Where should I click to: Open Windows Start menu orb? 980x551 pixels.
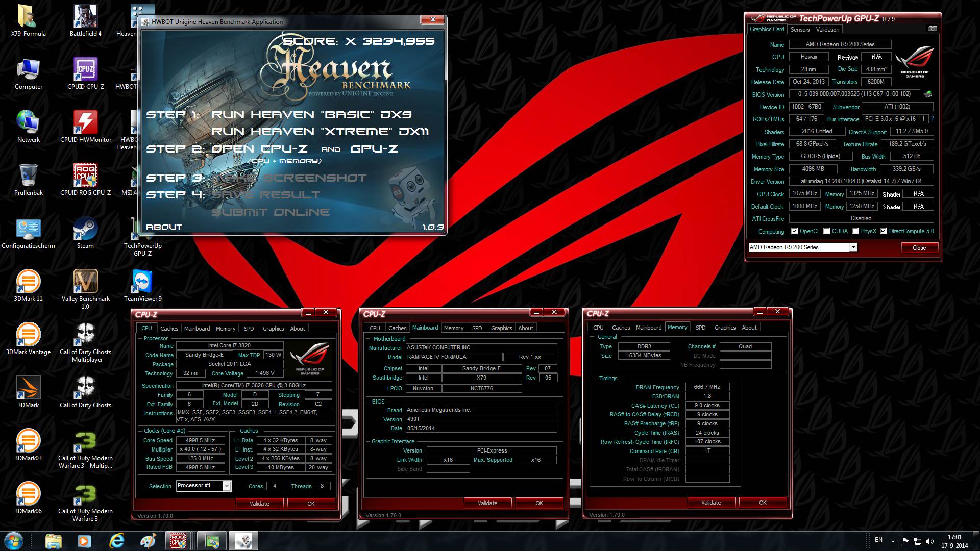13,541
